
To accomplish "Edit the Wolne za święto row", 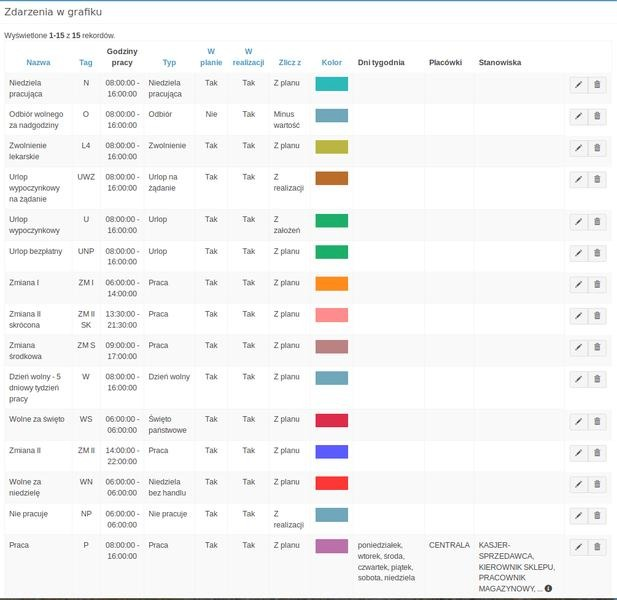I will click(578, 421).
